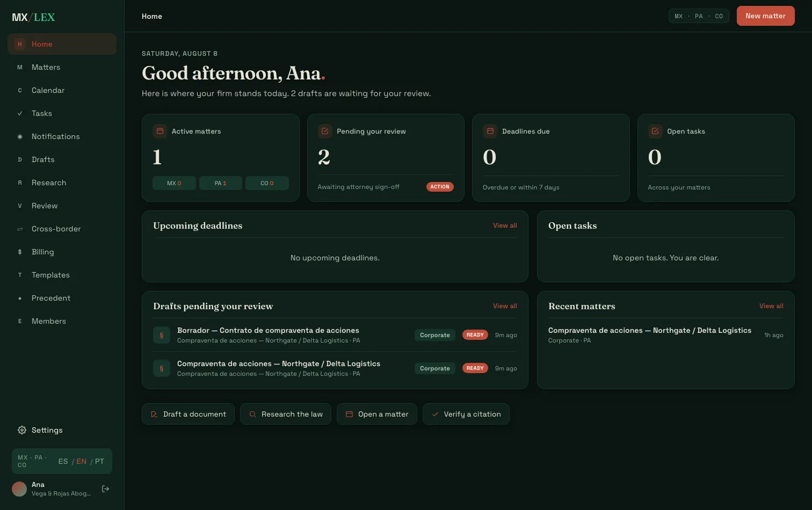Open Review in the sidebar
Viewport: 812px width, 510px height.
(x=62, y=206)
